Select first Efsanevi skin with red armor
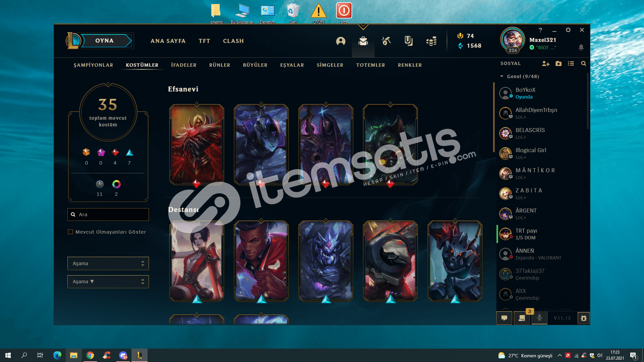 [197, 144]
